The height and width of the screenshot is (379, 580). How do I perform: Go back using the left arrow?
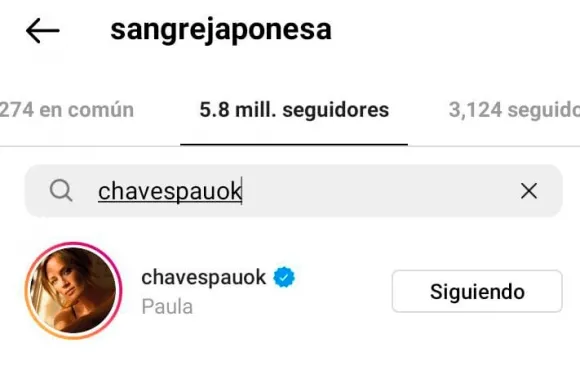[43, 31]
